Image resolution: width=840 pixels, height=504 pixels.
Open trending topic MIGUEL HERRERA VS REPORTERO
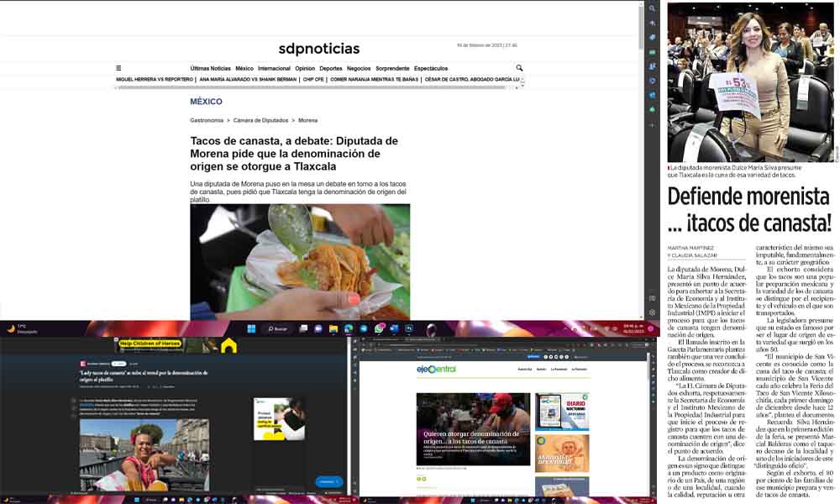tap(155, 79)
